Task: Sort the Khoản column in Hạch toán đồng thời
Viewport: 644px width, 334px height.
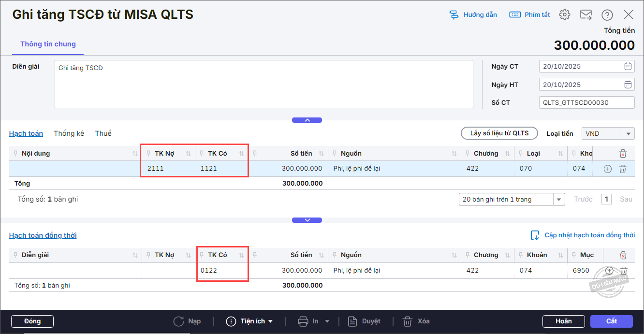Action: pos(560,255)
